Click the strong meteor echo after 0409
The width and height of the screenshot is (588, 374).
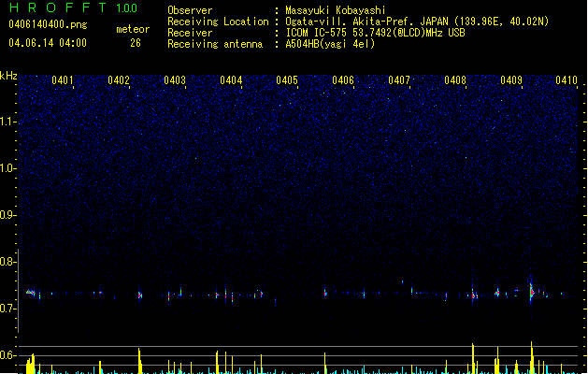(x=531, y=291)
